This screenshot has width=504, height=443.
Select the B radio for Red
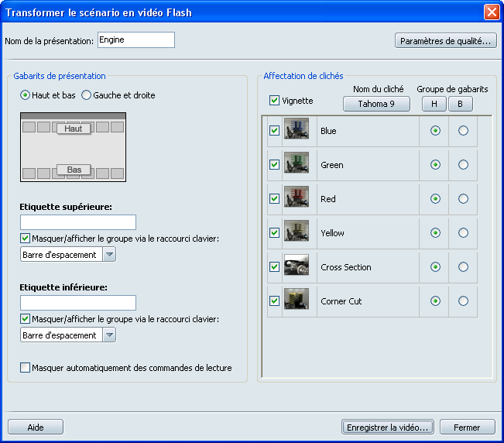463,199
